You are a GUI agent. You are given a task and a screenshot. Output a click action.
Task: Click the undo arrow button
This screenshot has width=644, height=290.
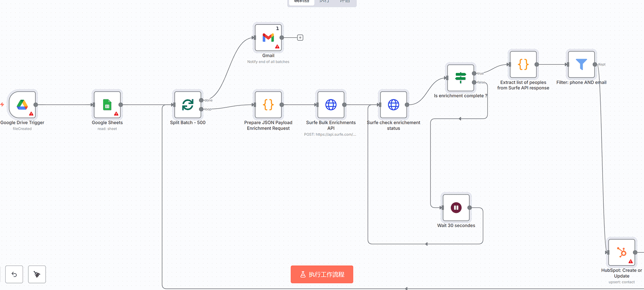click(x=14, y=274)
